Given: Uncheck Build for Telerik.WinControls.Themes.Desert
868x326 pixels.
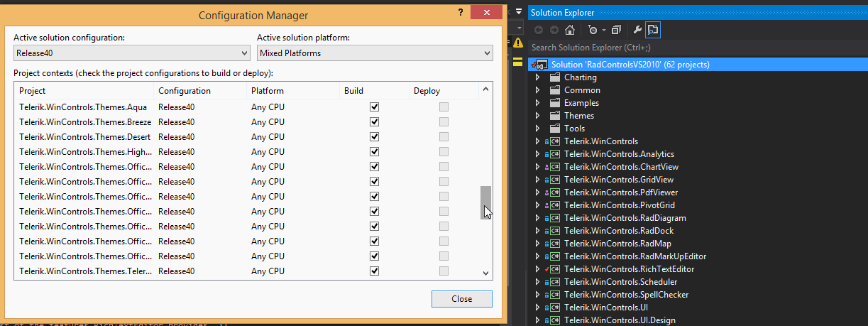Looking at the screenshot, I should tap(374, 137).
